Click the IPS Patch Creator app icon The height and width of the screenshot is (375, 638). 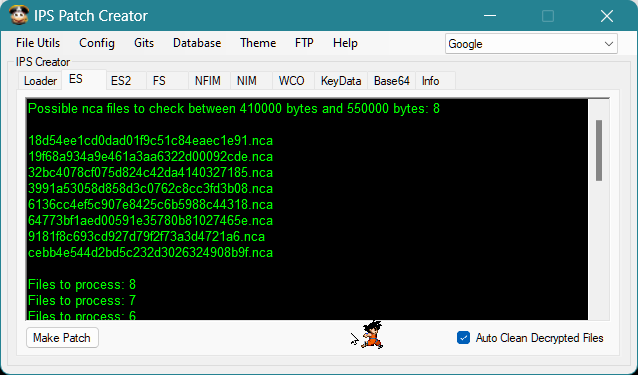coord(19,16)
